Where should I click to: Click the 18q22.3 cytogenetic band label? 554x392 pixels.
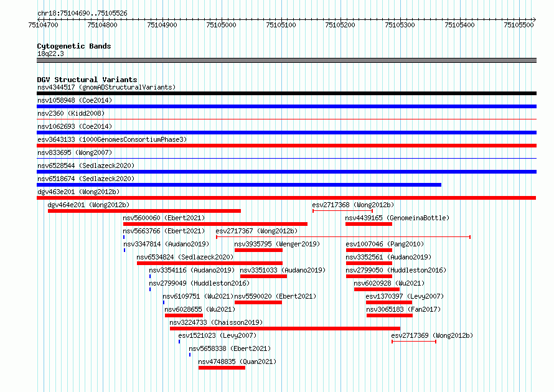pyautogui.click(x=50, y=54)
